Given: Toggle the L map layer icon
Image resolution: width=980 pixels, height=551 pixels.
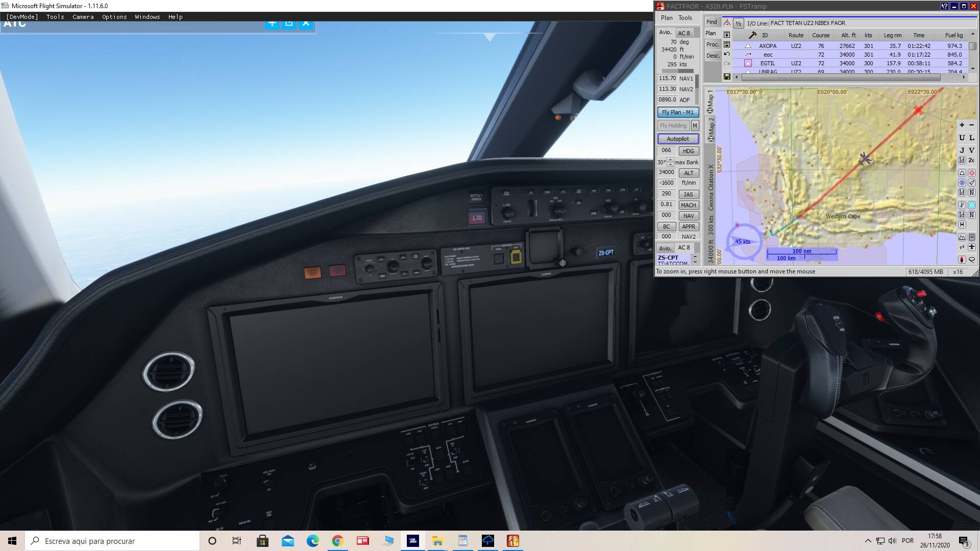Looking at the screenshot, I should tap(972, 138).
